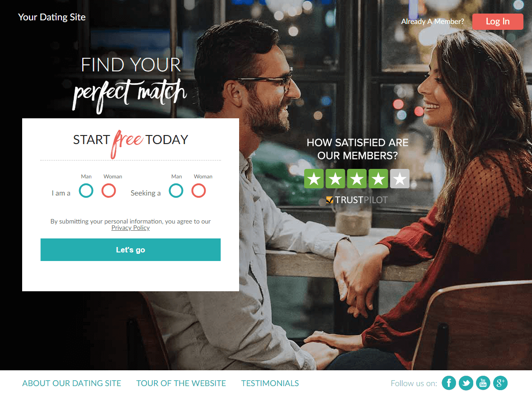
Task: Open the Twitter social icon
Action: (466, 383)
